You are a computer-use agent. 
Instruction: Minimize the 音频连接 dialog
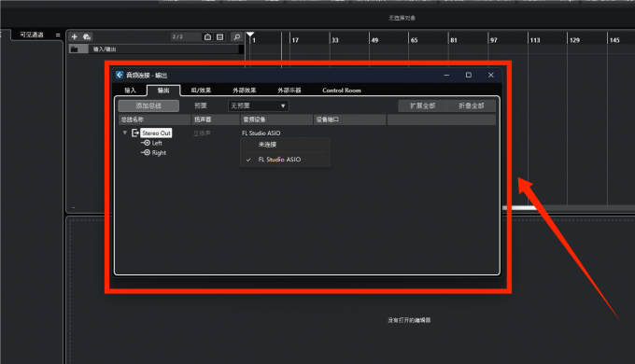[446, 75]
